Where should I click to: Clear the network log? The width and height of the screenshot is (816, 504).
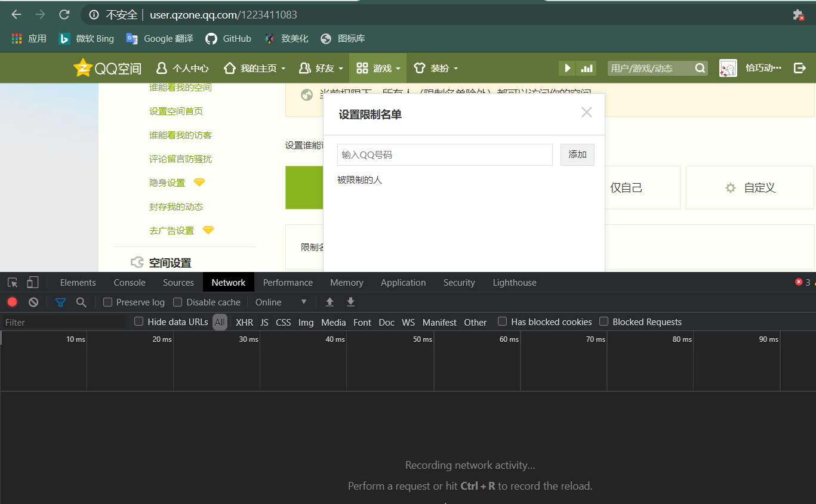(x=33, y=302)
